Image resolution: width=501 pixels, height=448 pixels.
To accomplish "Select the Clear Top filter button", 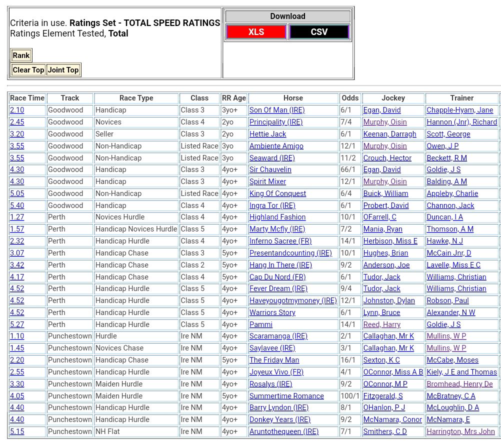I will [28, 70].
